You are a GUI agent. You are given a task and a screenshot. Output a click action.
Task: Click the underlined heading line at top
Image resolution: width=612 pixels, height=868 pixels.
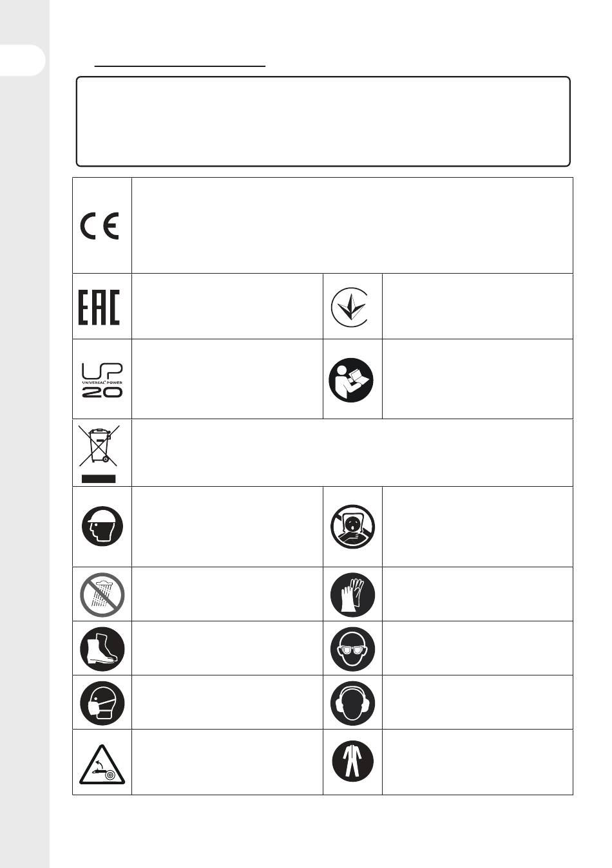pyautogui.click(x=180, y=65)
